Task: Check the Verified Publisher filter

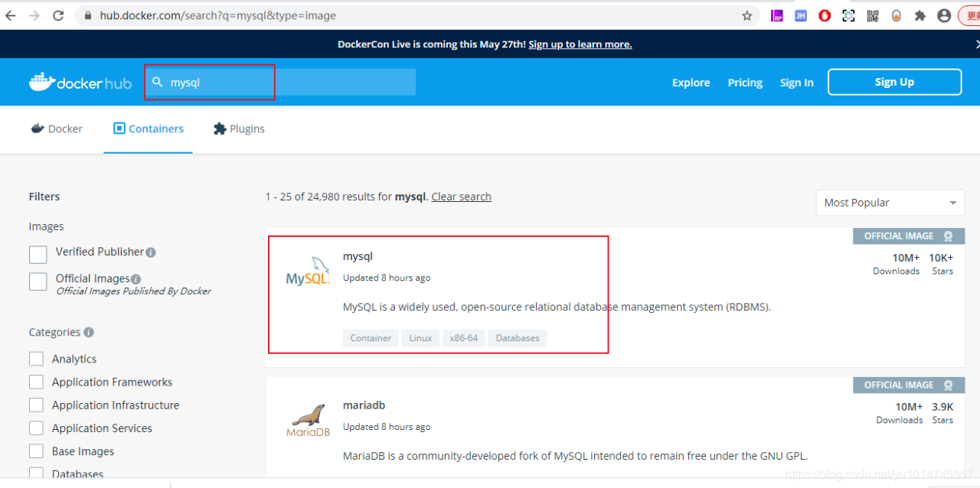Action: tap(38, 255)
